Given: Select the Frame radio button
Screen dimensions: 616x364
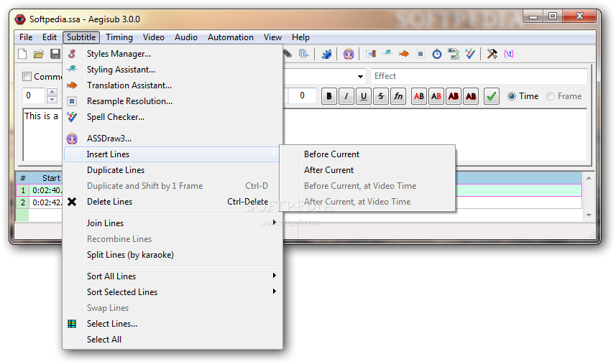Looking at the screenshot, I should click(551, 96).
